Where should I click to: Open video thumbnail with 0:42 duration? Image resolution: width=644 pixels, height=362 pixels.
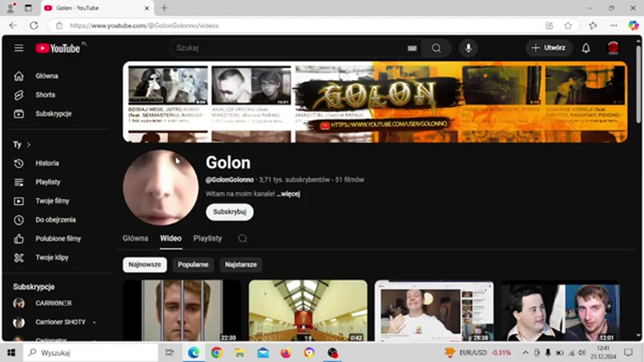tap(308, 311)
